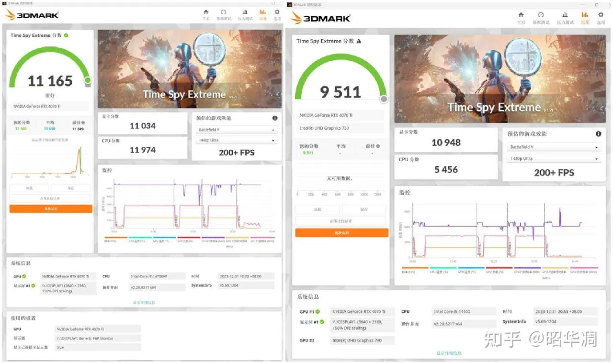This screenshot has height=364, width=613.
Task: Click 3DMARK logo in right window
Action: click(320, 18)
